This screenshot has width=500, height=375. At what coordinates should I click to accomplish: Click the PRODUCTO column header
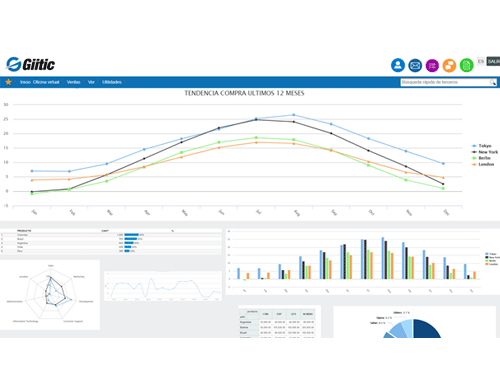coord(24,231)
